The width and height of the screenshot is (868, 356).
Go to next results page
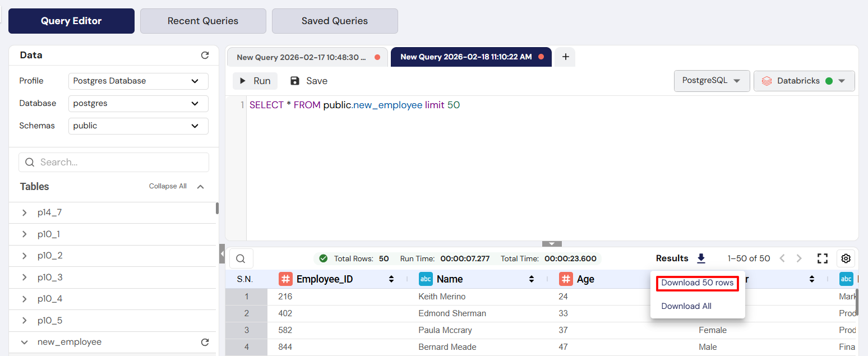pyautogui.click(x=799, y=258)
